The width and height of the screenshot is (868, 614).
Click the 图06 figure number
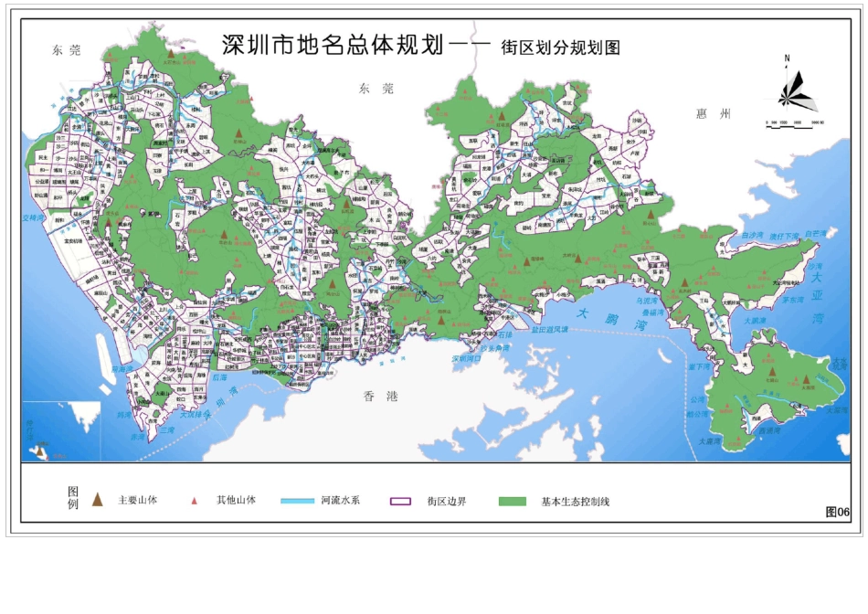(x=837, y=513)
